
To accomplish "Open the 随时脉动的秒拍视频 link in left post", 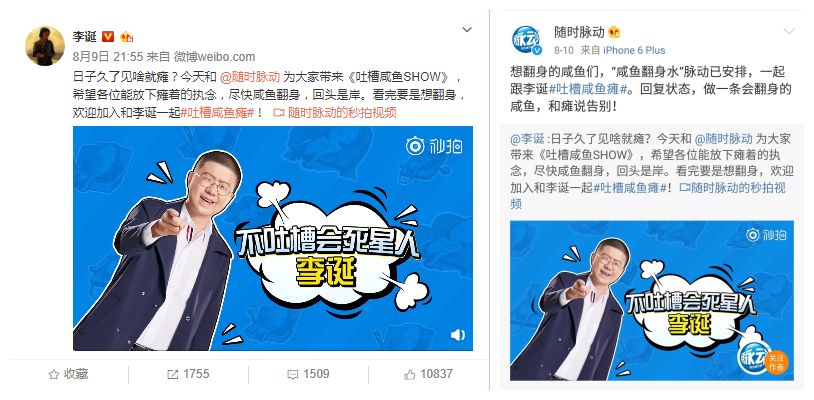I will pyautogui.click(x=335, y=112).
